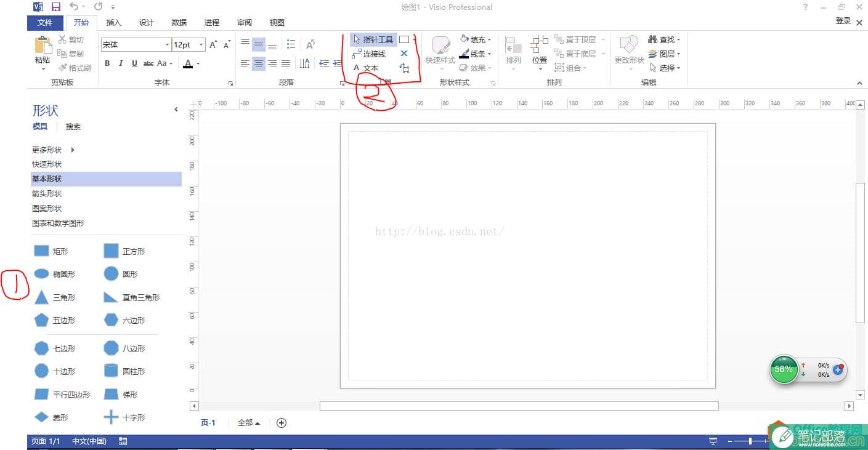
Task: Toggle middle vertical alignment button
Action: (259, 44)
